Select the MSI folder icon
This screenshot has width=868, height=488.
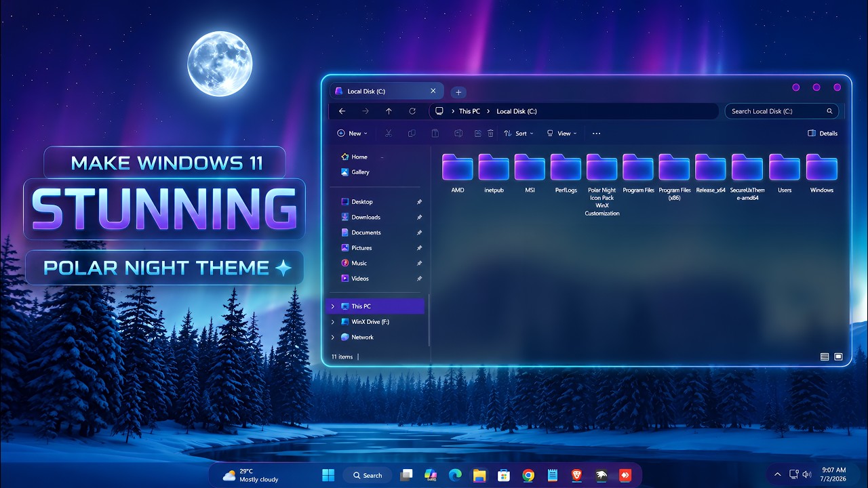coord(530,167)
